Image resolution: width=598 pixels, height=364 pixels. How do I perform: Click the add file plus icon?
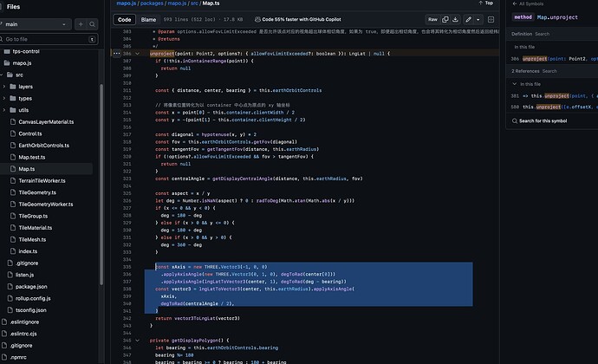81,24
